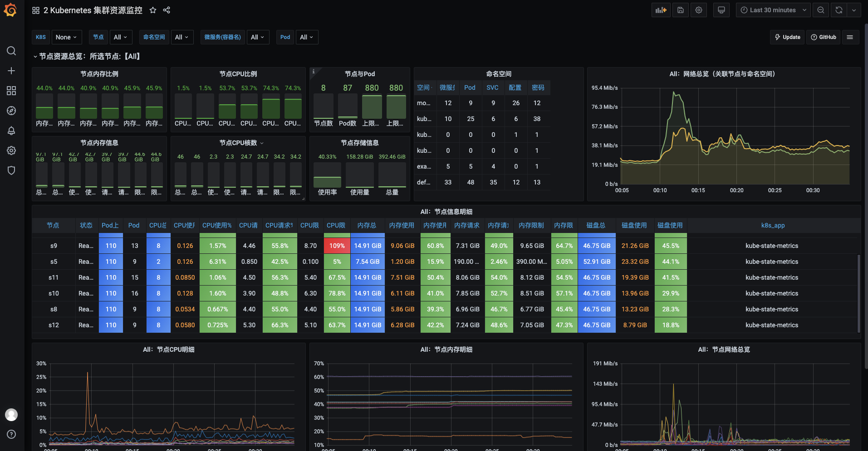Sort namespace table by SVC column
The image size is (868, 451).
click(492, 87)
